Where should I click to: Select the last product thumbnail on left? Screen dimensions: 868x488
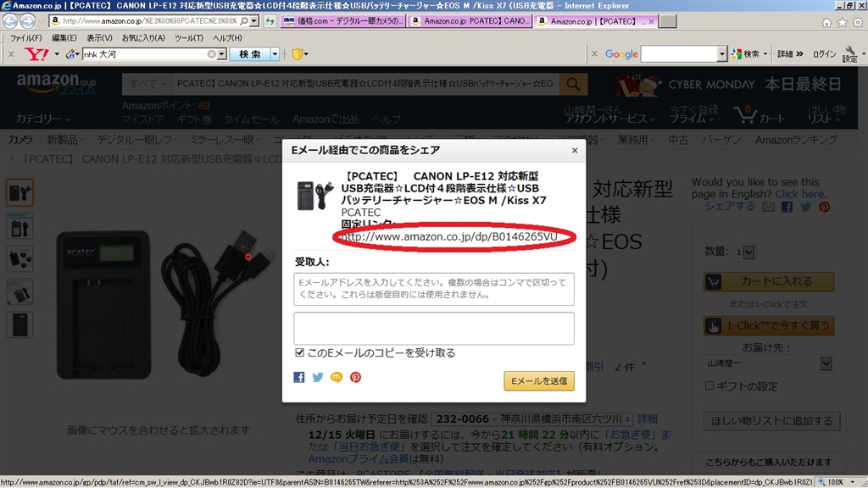(20, 324)
